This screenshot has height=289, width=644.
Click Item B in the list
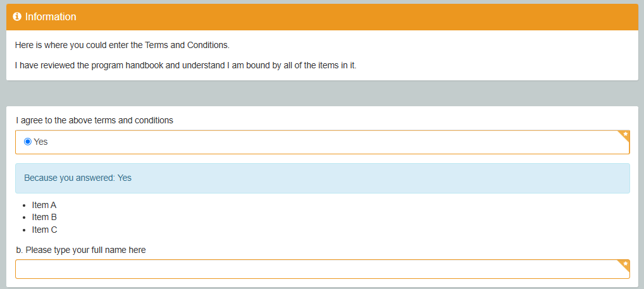(x=44, y=217)
